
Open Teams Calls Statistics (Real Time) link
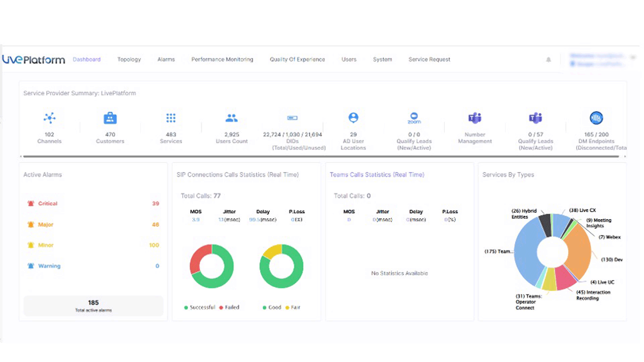click(377, 175)
